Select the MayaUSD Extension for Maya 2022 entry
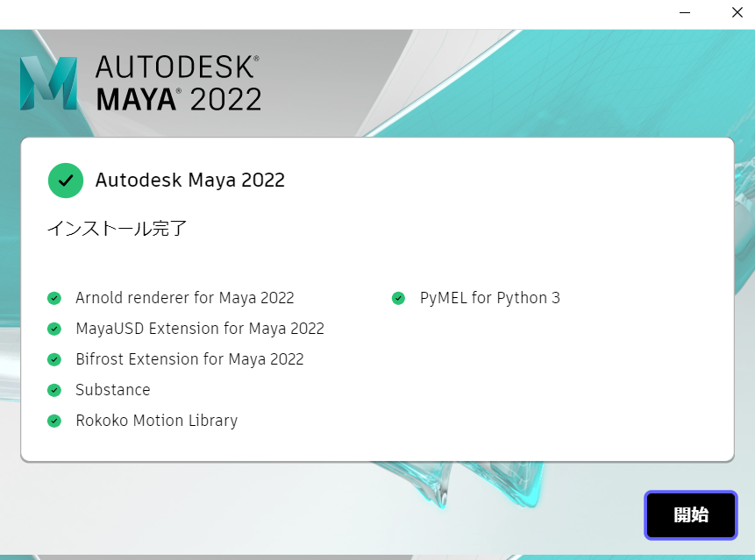755x560 pixels. [200, 328]
